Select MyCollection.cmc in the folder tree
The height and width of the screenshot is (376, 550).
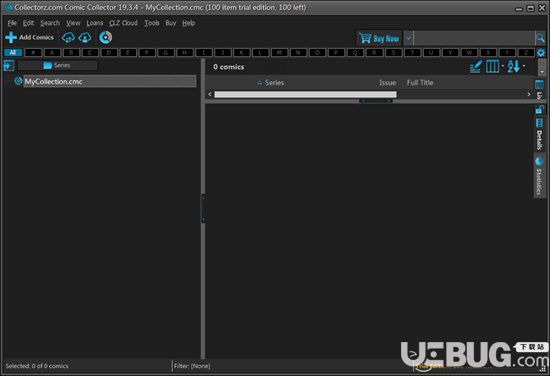[53, 82]
